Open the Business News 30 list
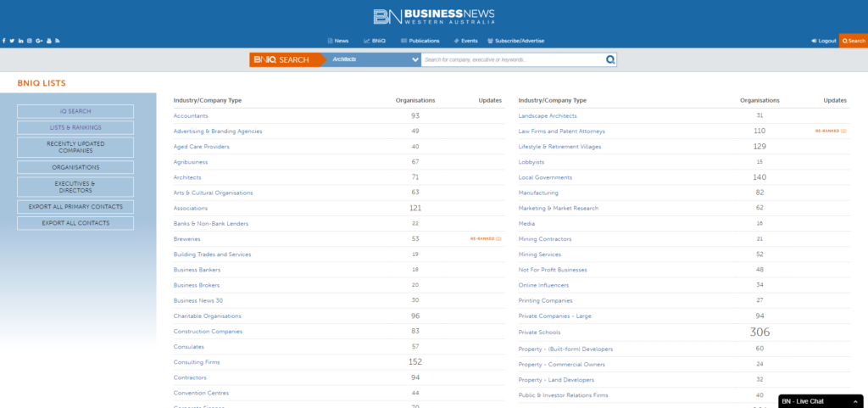 pos(198,300)
